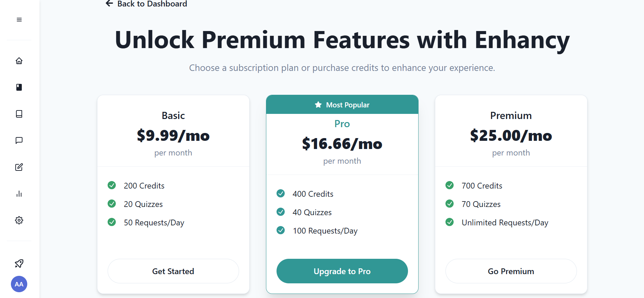
Task: Click the star icon beside Most Popular
Action: [318, 105]
